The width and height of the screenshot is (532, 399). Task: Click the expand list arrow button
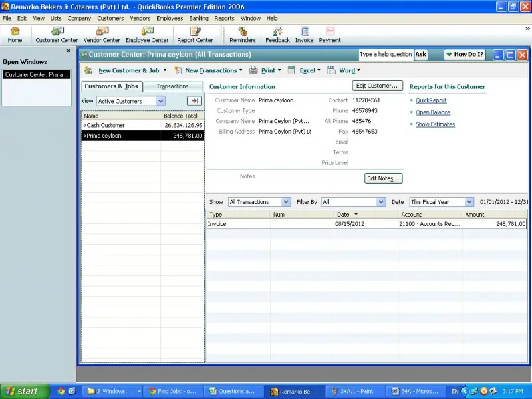(194, 101)
